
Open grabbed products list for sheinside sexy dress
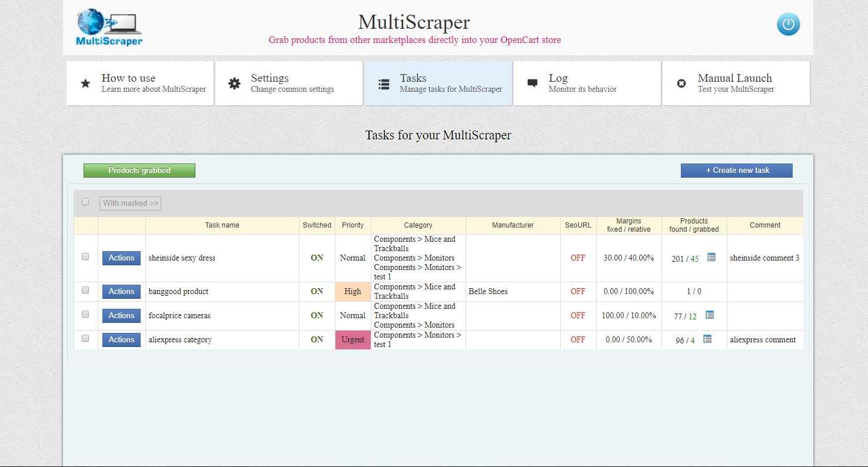coord(711,257)
